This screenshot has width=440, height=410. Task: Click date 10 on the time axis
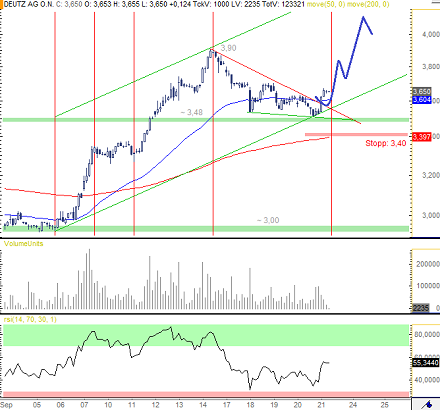tap(108, 405)
